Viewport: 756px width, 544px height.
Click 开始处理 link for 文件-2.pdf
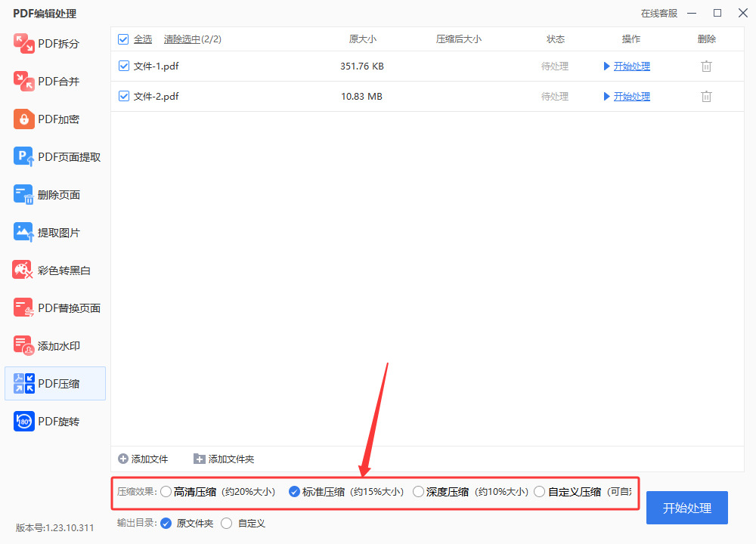631,97
